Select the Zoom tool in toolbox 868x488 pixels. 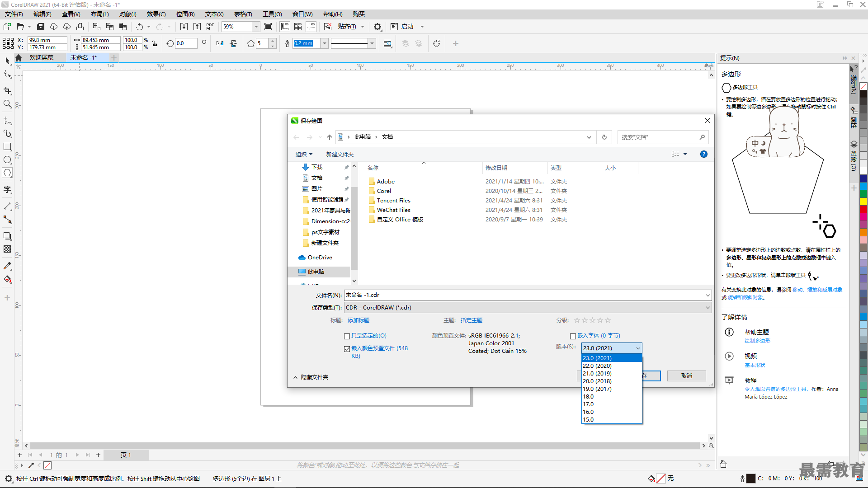coord(8,104)
